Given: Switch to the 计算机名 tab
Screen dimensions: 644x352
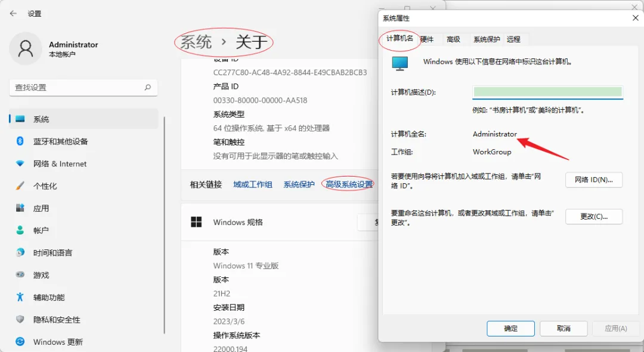Looking at the screenshot, I should click(400, 39).
